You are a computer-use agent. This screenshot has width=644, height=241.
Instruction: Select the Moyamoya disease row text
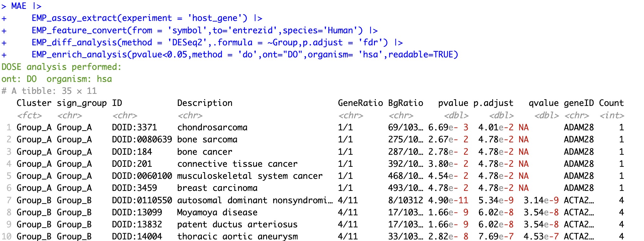point(217,212)
